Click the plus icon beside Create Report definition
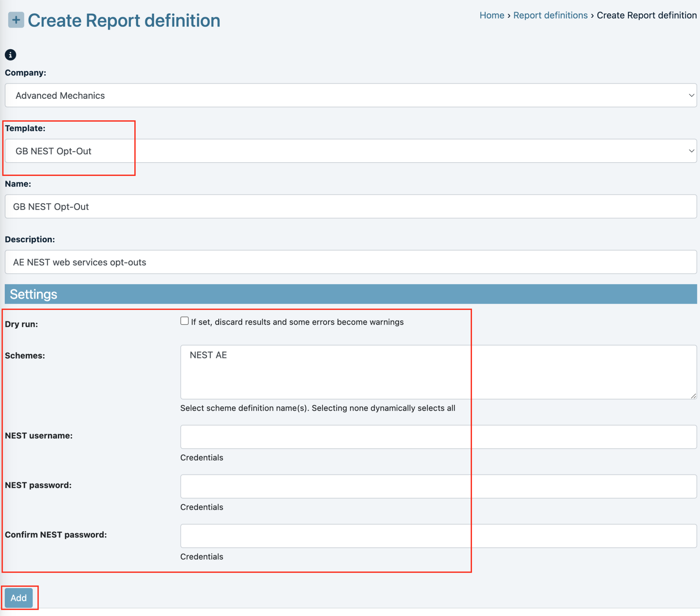 pyautogui.click(x=16, y=20)
